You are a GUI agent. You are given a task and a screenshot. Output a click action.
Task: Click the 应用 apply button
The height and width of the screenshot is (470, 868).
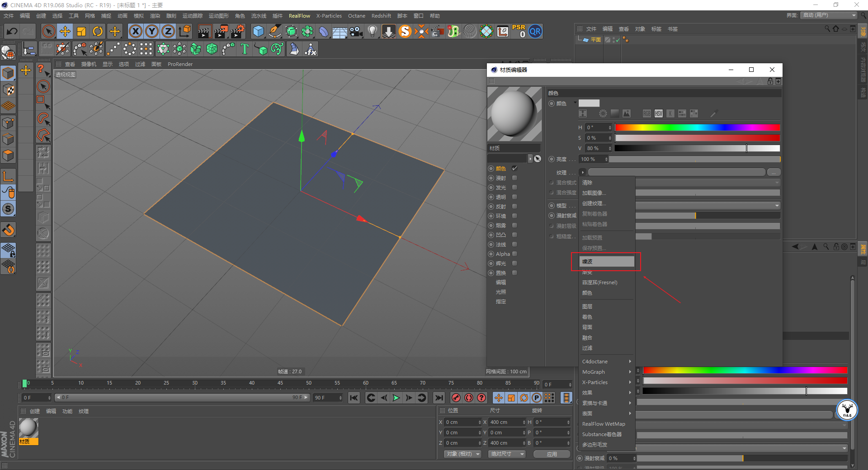click(552, 454)
